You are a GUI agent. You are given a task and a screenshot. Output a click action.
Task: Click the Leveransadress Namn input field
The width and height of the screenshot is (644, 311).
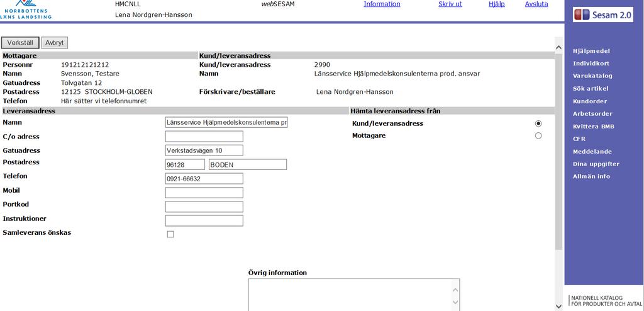click(x=226, y=122)
